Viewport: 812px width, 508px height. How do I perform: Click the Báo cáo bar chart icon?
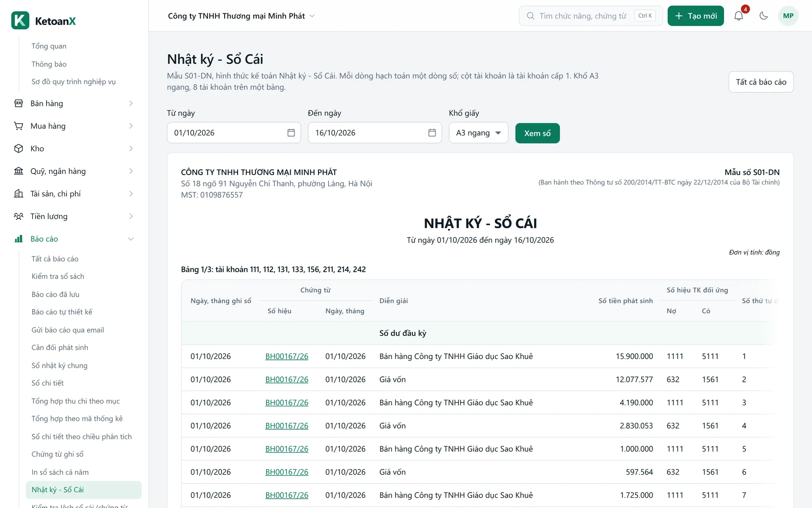tap(19, 239)
